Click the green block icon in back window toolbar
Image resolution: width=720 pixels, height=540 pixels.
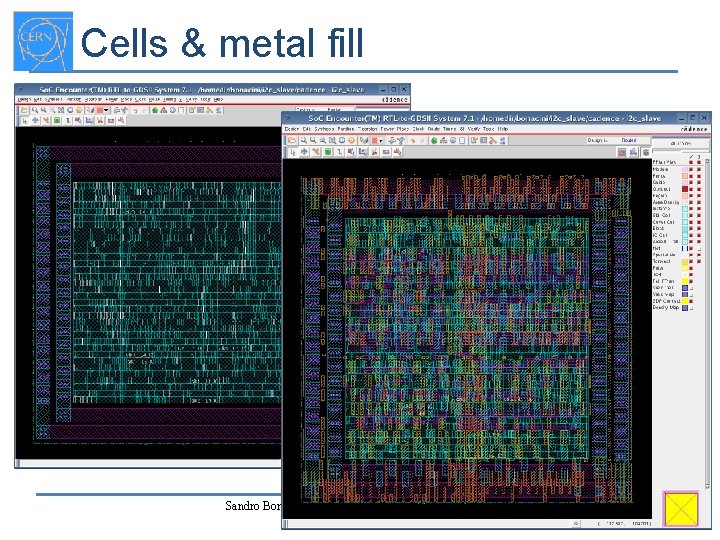(57, 121)
